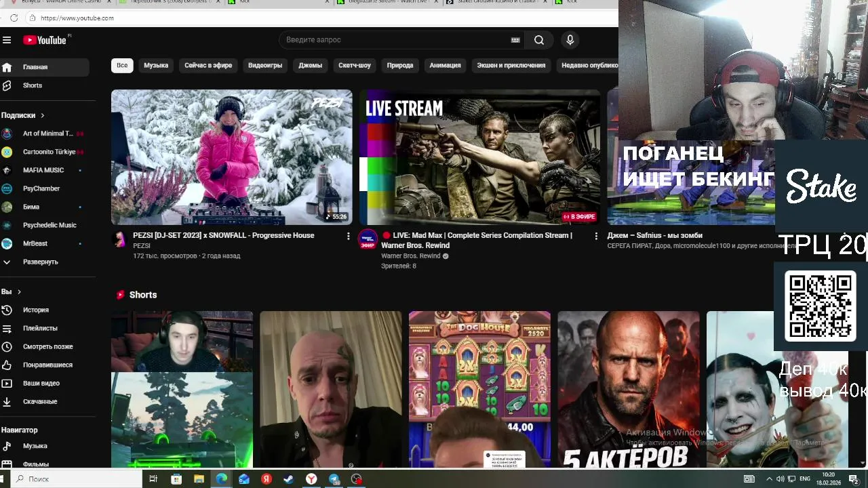Select the Природа filter chip
Viewport: 868px width, 488px height.
click(x=400, y=65)
